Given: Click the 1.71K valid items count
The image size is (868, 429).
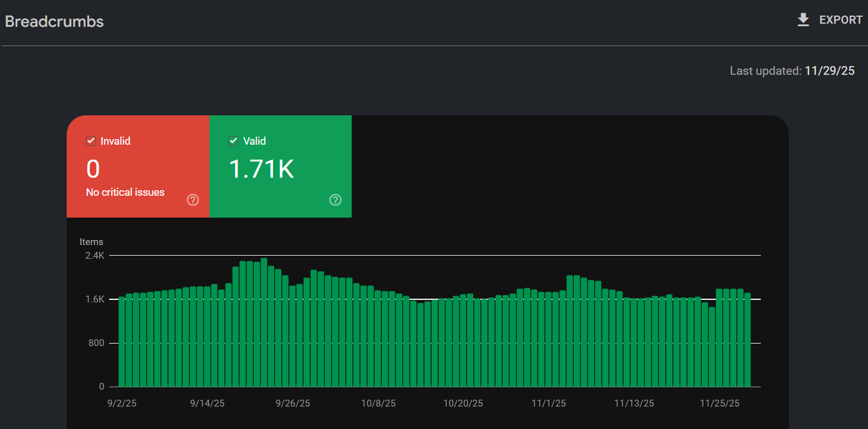Looking at the screenshot, I should point(262,169).
